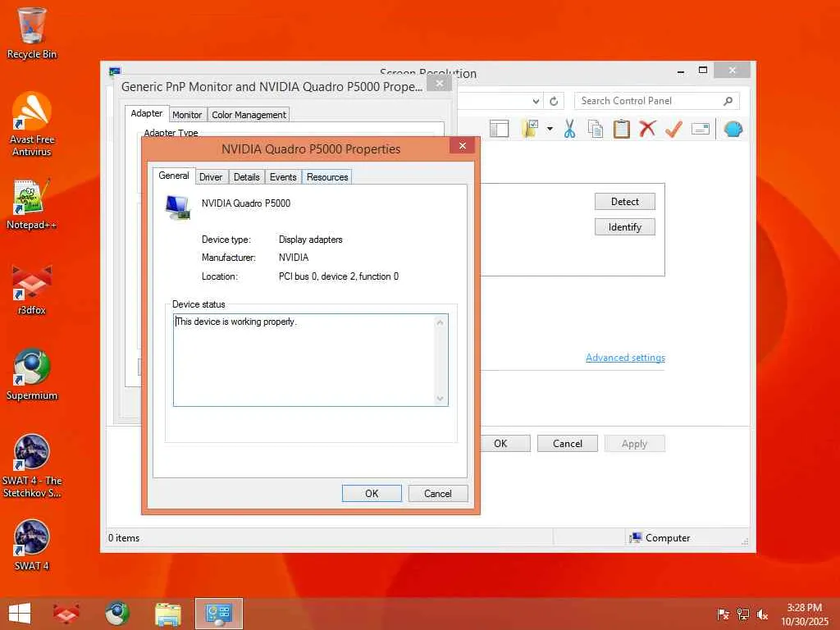This screenshot has height=630, width=840.
Task: Expand the address bar history dropdown
Action: pos(536,101)
